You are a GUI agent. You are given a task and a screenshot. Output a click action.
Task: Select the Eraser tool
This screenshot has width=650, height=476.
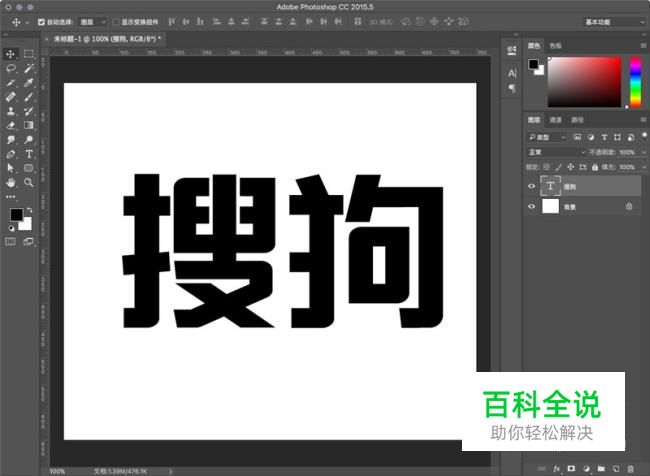point(10,125)
